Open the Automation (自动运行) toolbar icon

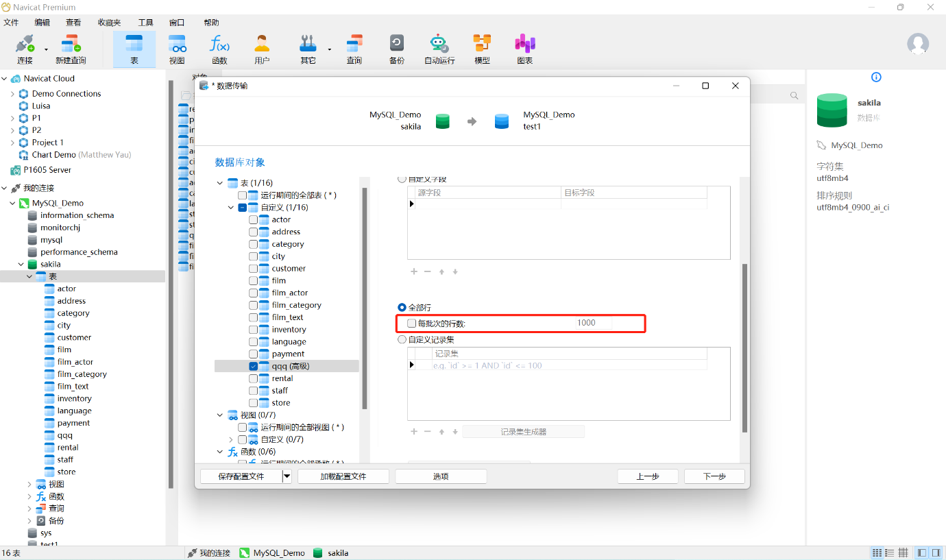[x=439, y=49]
